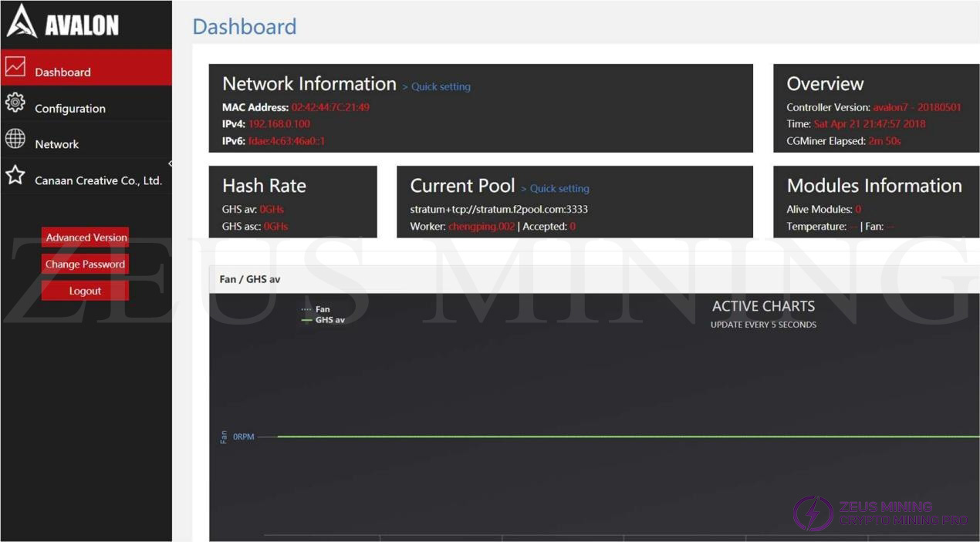Click the IPv4 address 192.168.0.100

279,124
